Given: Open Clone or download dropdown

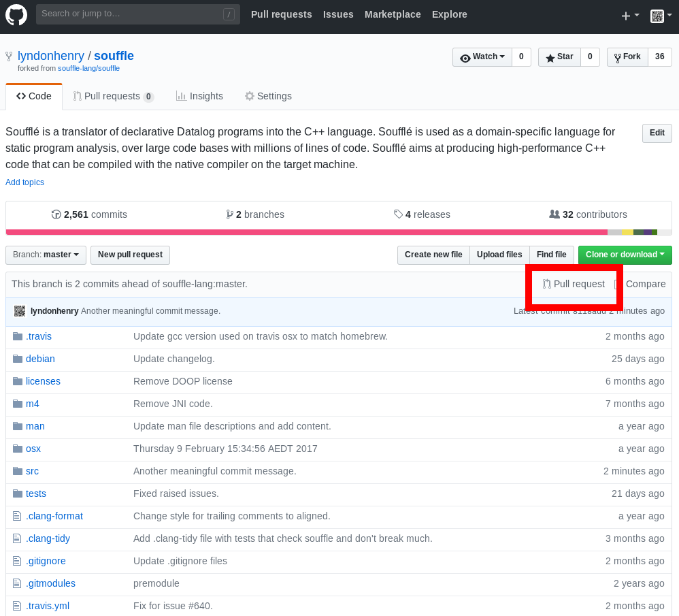Looking at the screenshot, I should [x=625, y=255].
